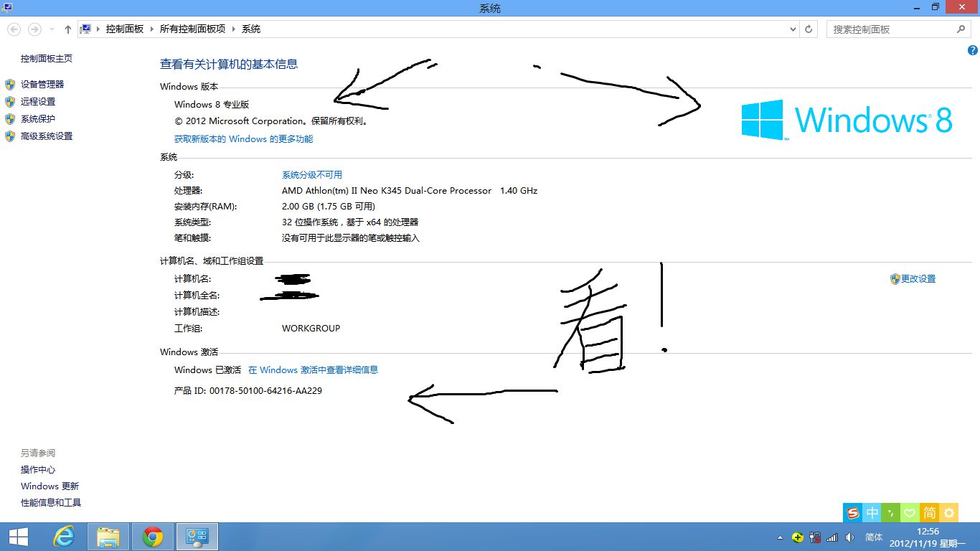Click 在 Windows 激活中查看详细信息 link
980x551 pixels.
[313, 370]
